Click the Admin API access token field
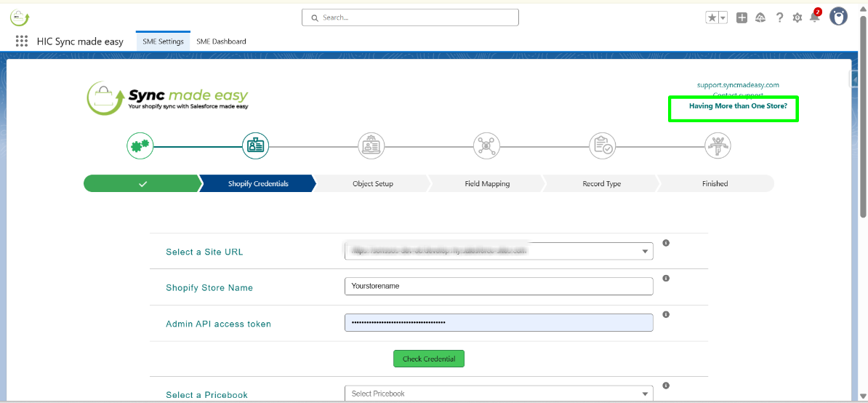 pyautogui.click(x=499, y=323)
